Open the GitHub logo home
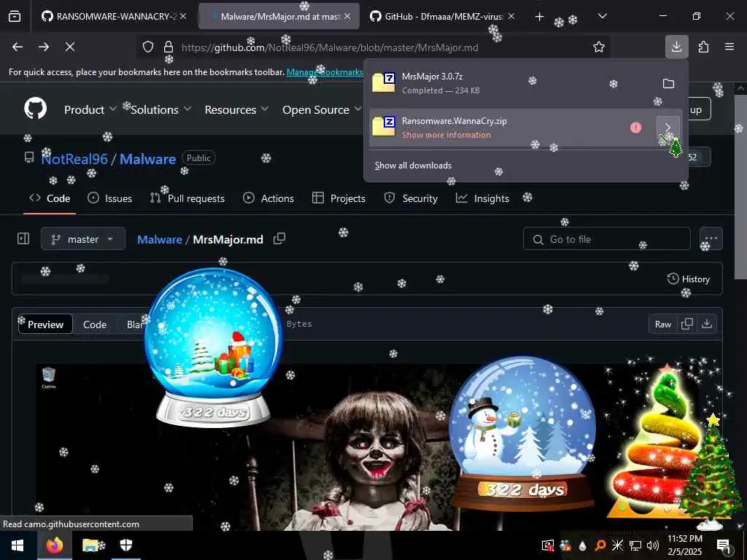747x560 pixels. click(x=36, y=109)
